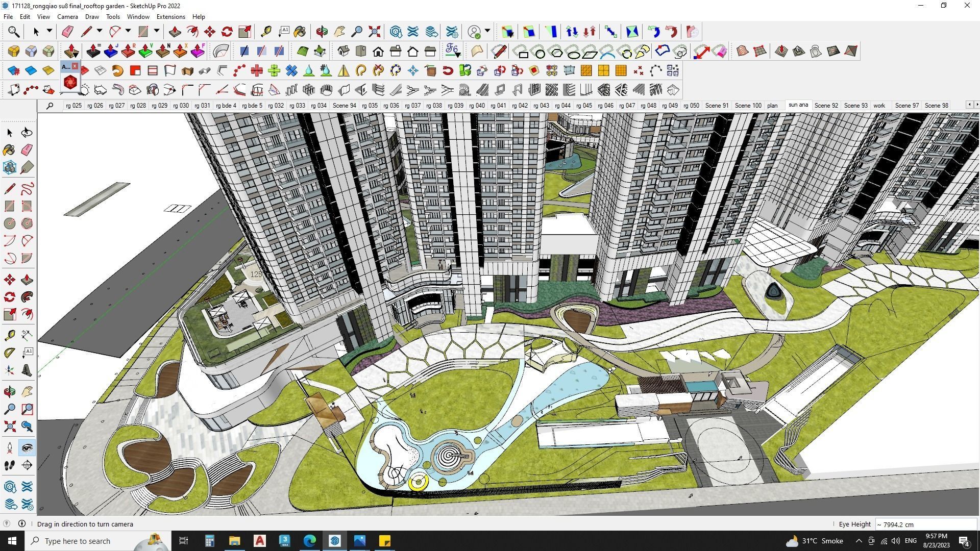Viewport: 980px width, 551px height.
Task: Open the Windows Start menu
Action: tap(12, 541)
